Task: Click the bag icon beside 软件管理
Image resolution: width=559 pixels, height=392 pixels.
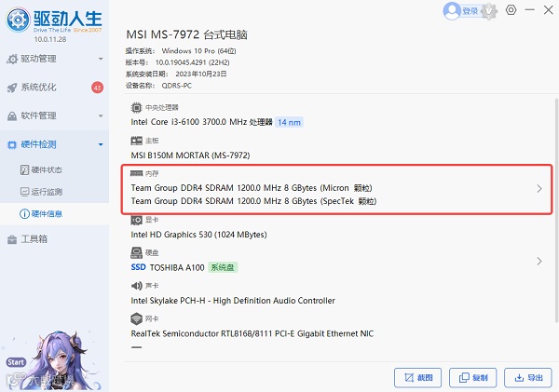Action: [12, 116]
